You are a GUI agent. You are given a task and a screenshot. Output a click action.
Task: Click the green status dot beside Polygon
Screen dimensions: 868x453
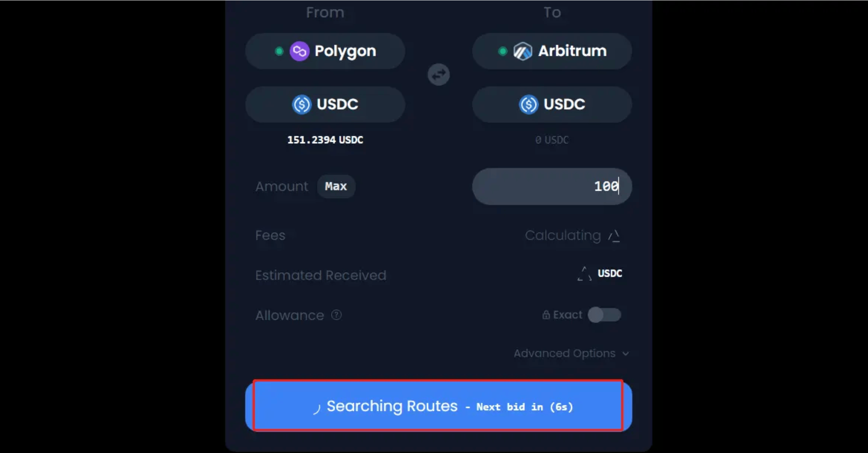(279, 51)
